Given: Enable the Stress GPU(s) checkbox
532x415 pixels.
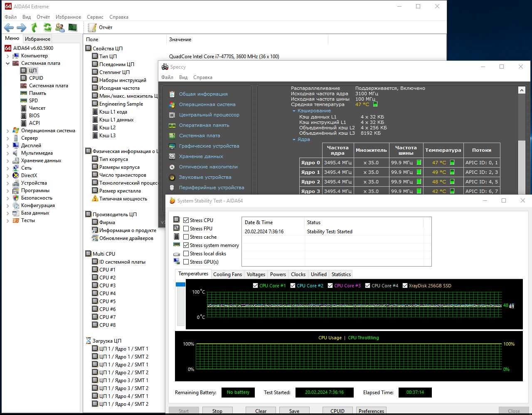Looking at the screenshot, I should [x=186, y=262].
